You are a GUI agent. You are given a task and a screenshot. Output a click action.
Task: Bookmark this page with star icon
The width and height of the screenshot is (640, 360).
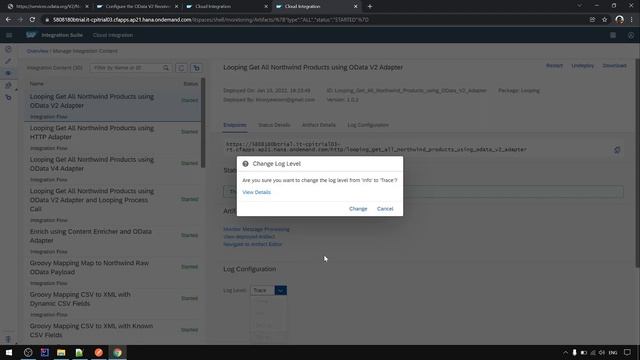click(x=604, y=20)
